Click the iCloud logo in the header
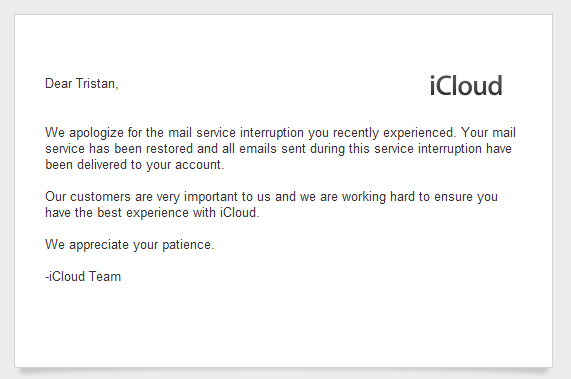 point(466,86)
